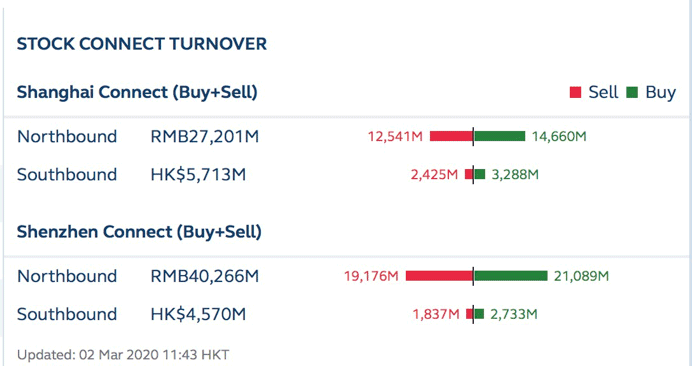This screenshot has width=692, height=366.
Task: Click Southbound label beside HK$5,713M
Action: [x=67, y=174]
